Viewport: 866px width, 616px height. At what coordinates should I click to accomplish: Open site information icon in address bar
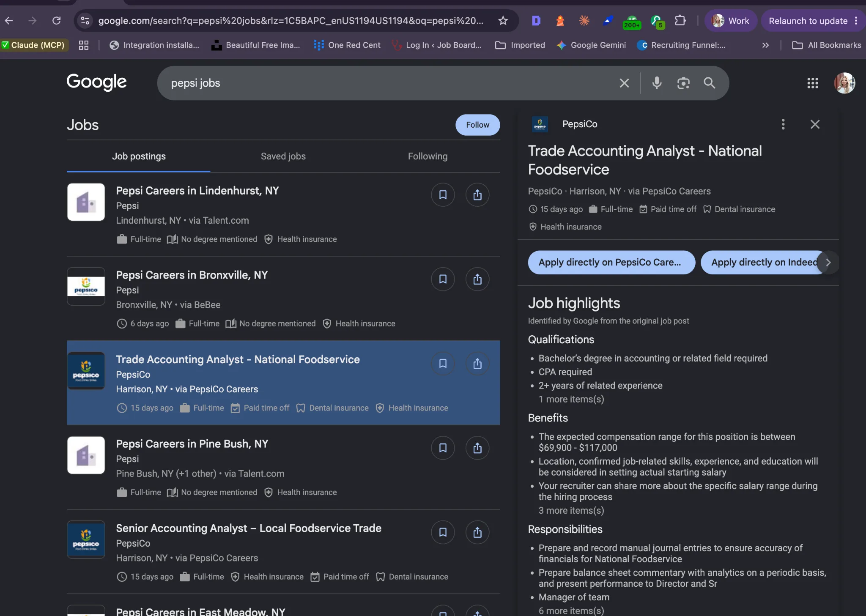[85, 21]
